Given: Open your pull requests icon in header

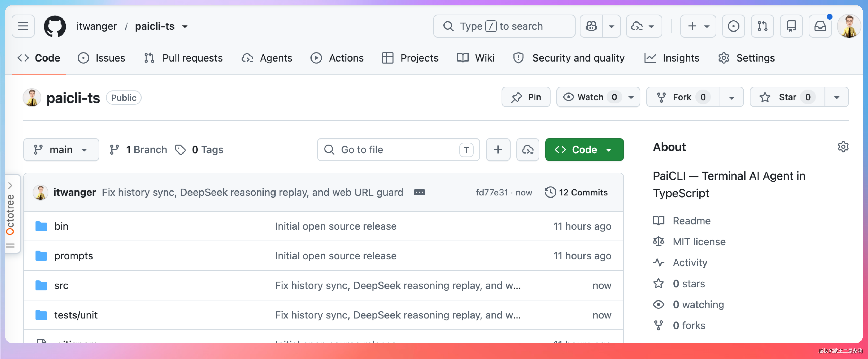Looking at the screenshot, I should pos(762,26).
